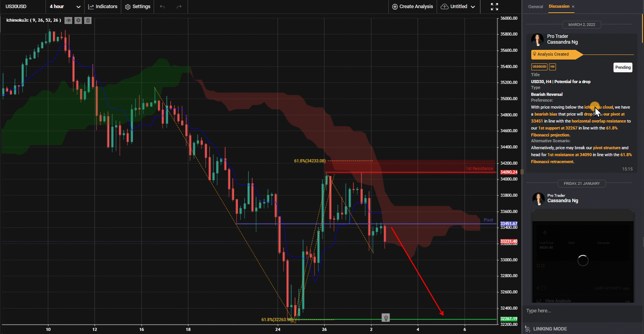Open Ichimoku2c indicator gear settings
This screenshot has width=644, height=334.
tap(78, 20)
